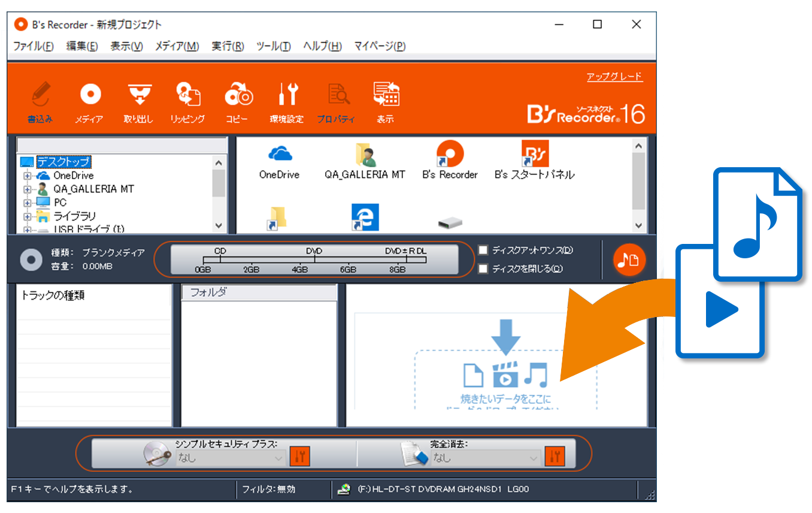Screen dimensions: 812x513
Task: Select B's Recorder shortcut icon
Action: 450,154
